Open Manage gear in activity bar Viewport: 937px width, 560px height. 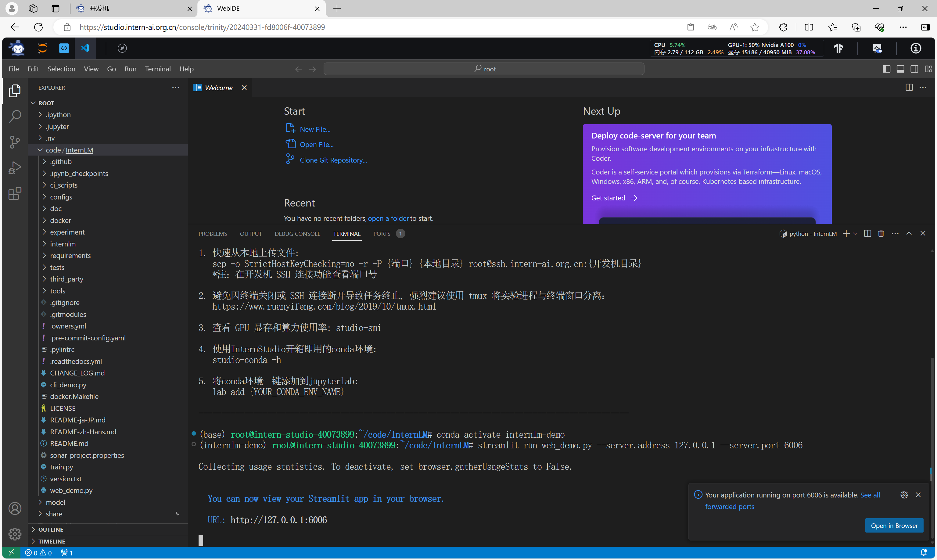click(15, 533)
